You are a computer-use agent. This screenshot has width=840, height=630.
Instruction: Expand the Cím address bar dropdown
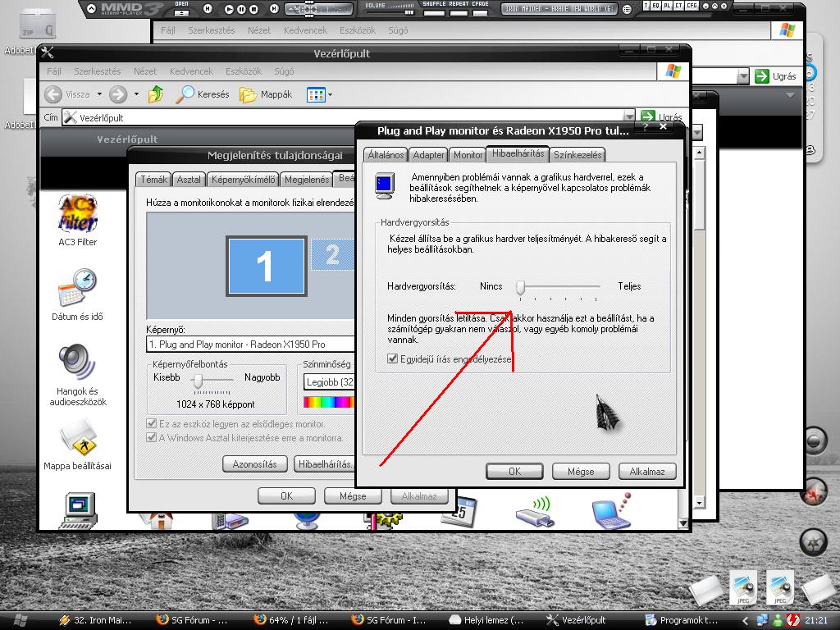point(629,117)
